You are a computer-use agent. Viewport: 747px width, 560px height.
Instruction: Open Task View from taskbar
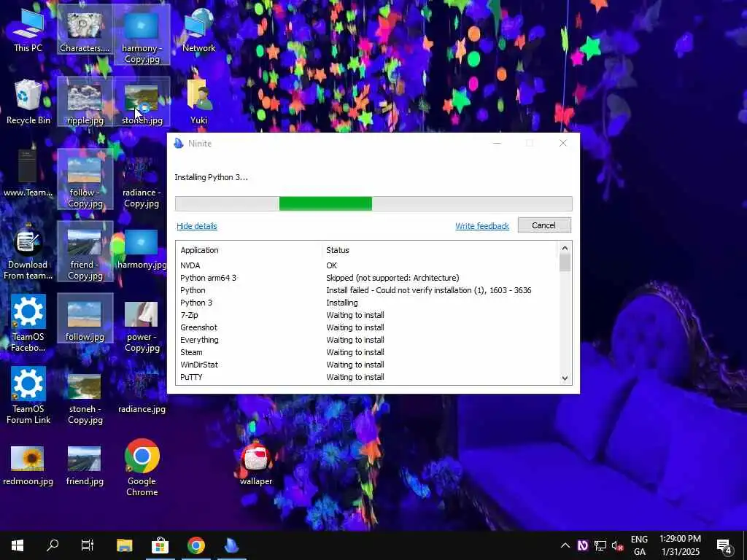pos(88,545)
